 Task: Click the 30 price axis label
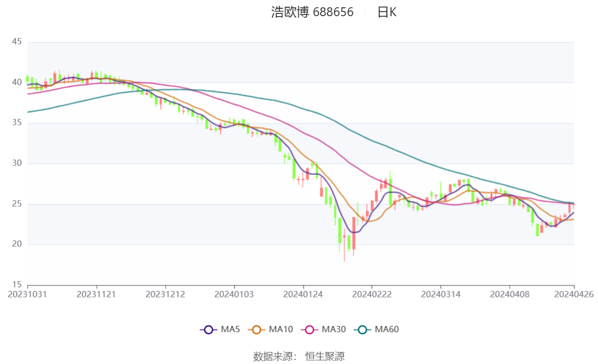tap(17, 163)
